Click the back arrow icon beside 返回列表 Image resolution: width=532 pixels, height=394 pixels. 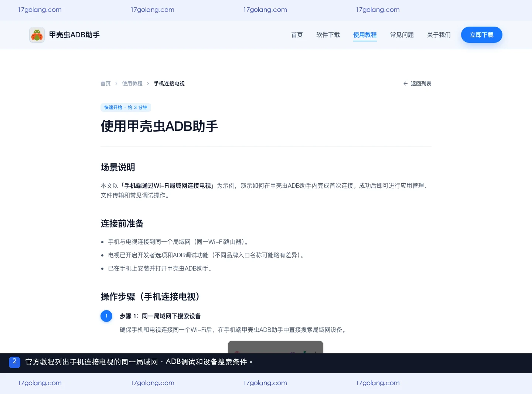tap(405, 84)
